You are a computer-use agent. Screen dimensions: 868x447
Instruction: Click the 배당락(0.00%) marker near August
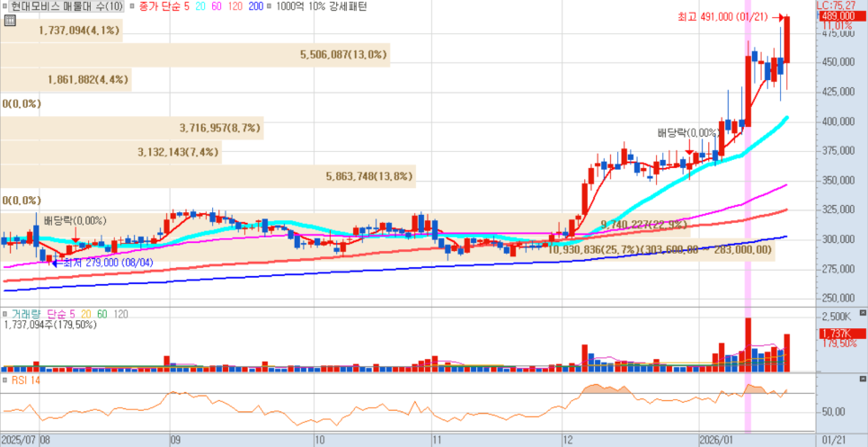75,219
